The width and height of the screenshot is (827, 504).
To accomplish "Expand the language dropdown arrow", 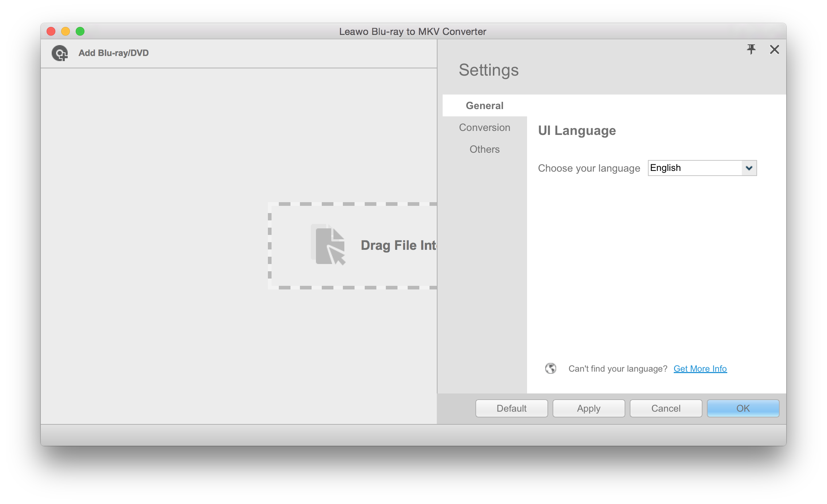I will (749, 168).
